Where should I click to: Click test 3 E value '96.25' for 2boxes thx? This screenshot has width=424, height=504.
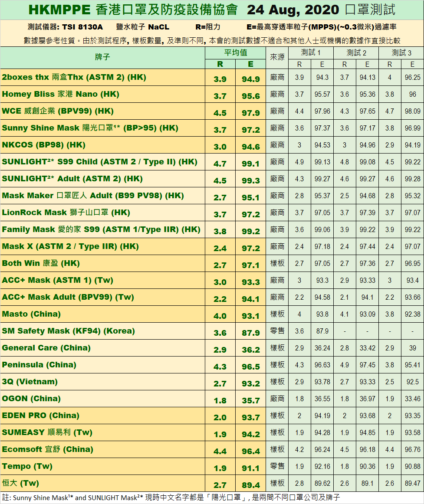(x=412, y=78)
